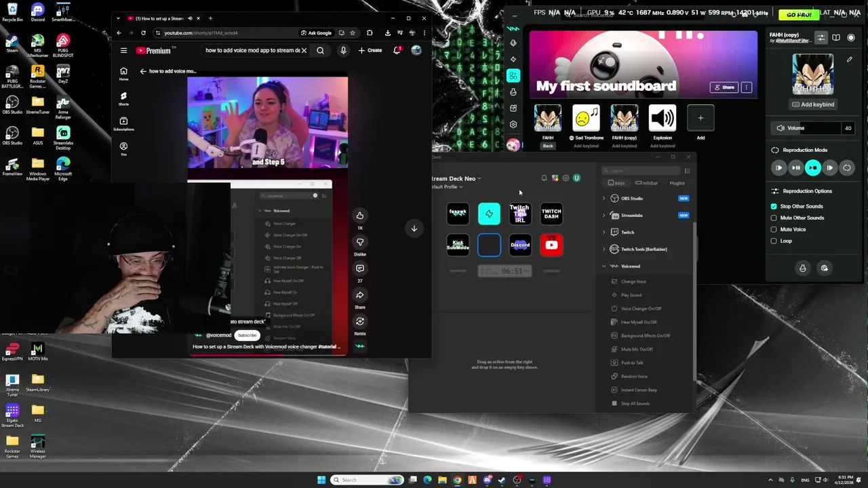Share the My first soundboard
Screen dimensions: 868x488
tap(724, 87)
